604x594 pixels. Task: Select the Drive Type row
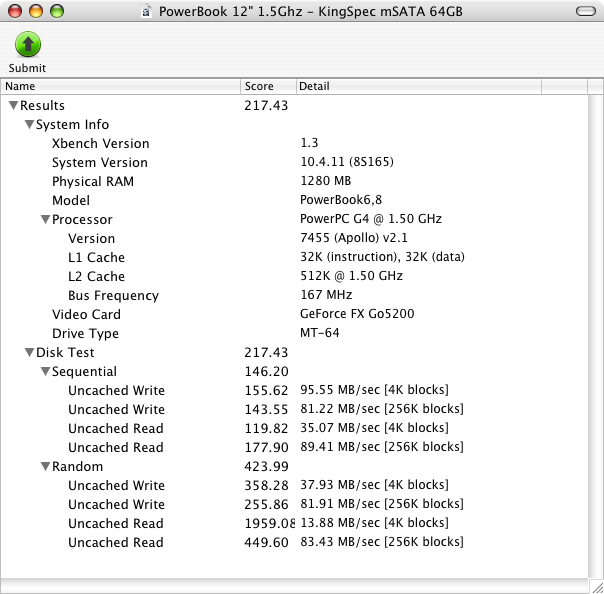[294, 333]
